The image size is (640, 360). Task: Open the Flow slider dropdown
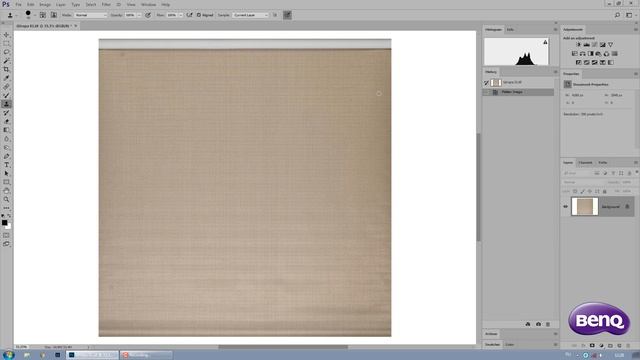181,15
